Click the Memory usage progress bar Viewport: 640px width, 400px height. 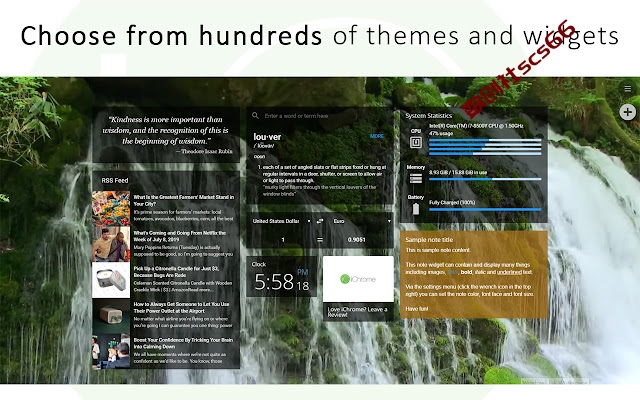485,179
